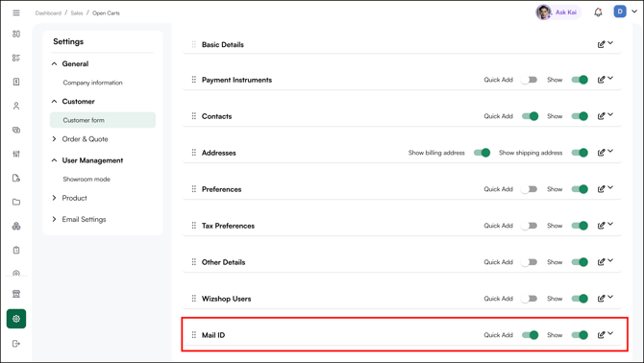
Task: Open the hamburger menu icon
Action: 16,12
